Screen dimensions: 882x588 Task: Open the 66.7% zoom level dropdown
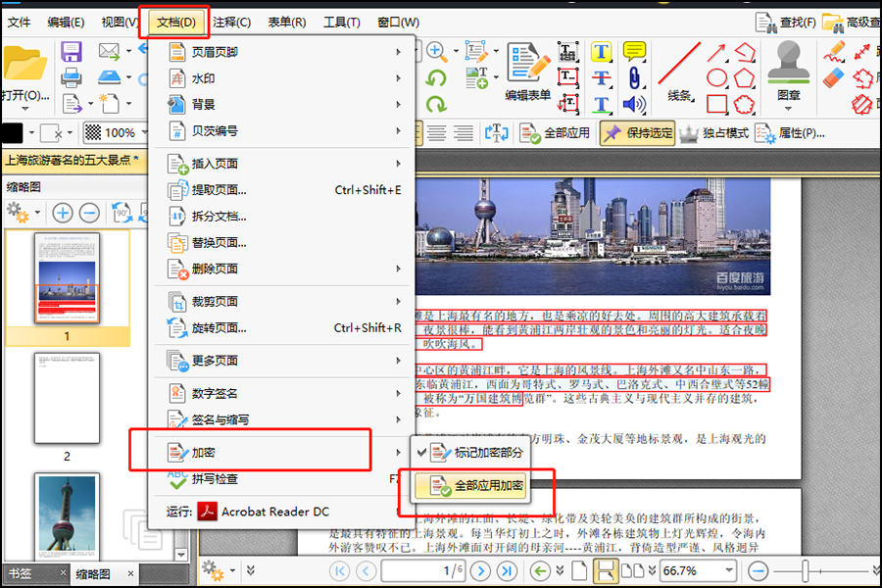click(729, 570)
